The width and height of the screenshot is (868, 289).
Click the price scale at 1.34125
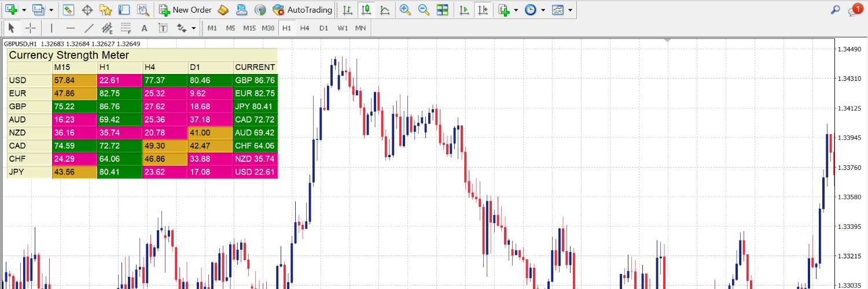point(851,108)
